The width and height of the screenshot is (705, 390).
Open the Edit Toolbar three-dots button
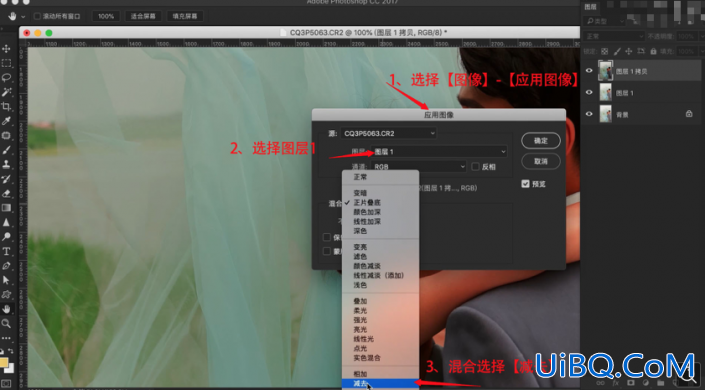tap(6, 338)
